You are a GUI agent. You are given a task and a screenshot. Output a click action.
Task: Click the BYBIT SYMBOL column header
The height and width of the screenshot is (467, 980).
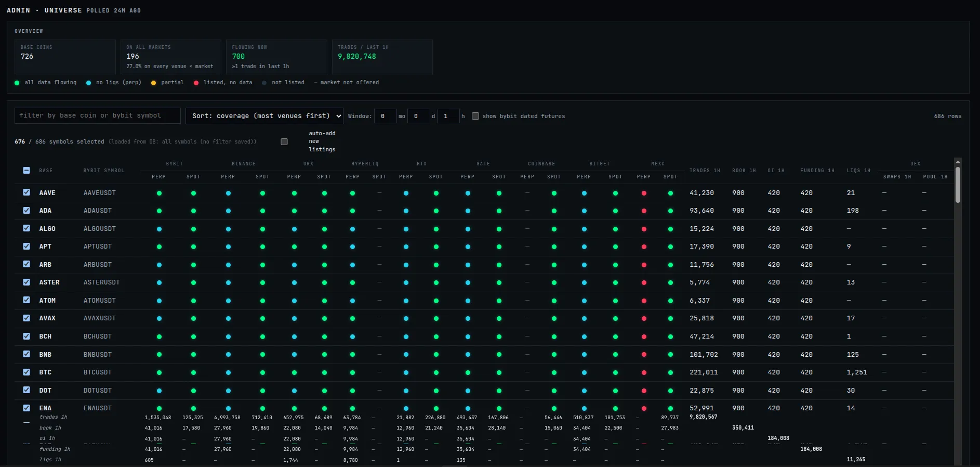104,171
